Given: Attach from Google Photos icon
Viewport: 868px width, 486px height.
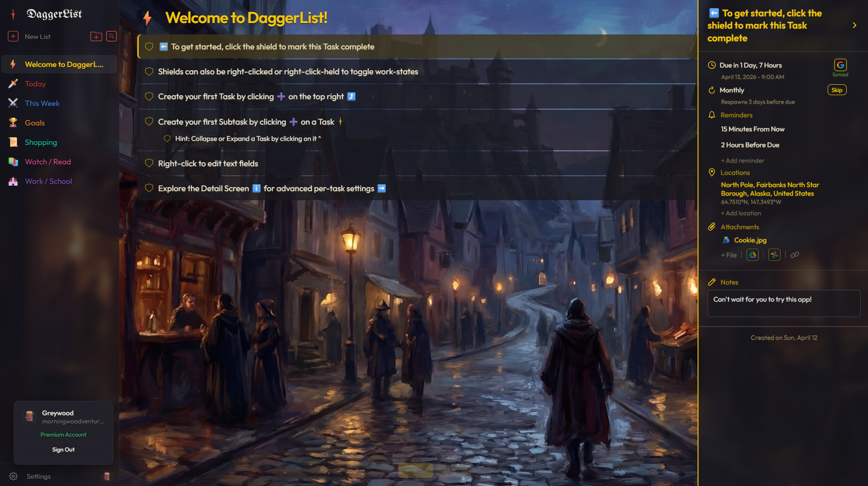Looking at the screenshot, I should tap(774, 255).
